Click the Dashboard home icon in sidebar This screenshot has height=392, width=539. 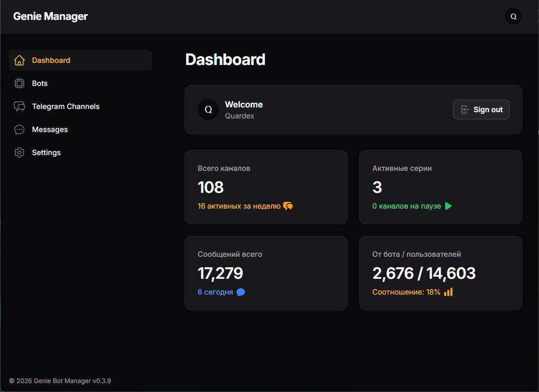(19, 60)
